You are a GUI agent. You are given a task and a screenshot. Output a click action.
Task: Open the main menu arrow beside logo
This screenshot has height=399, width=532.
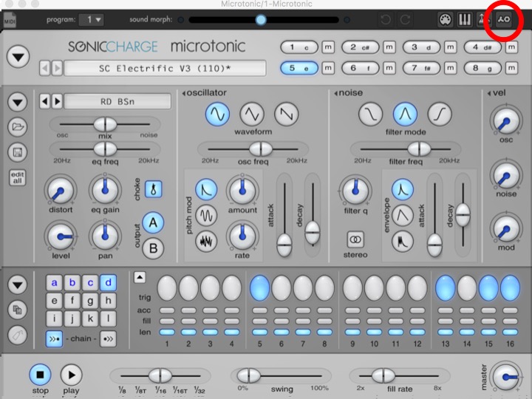click(x=18, y=57)
